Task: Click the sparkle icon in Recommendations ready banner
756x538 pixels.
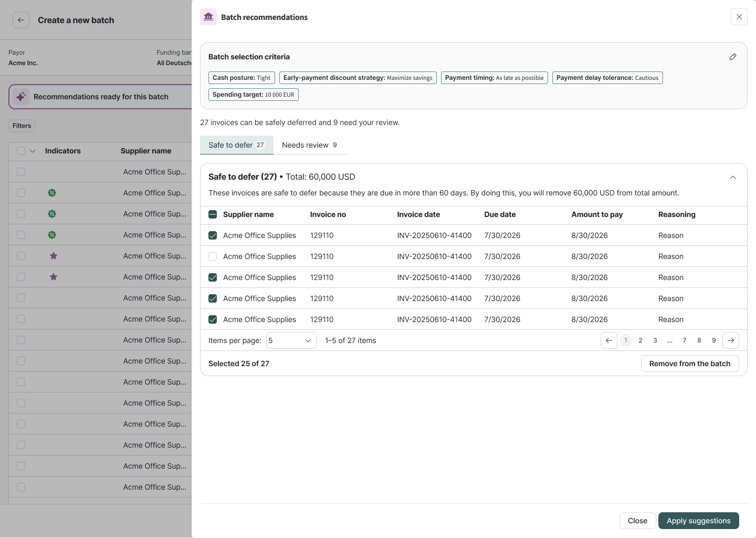Action: [21, 97]
